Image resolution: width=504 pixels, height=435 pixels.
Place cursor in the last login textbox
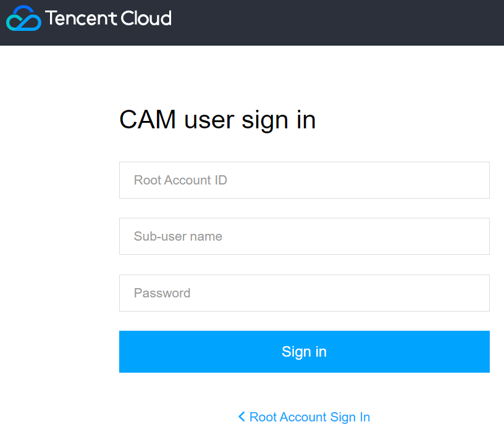point(304,293)
